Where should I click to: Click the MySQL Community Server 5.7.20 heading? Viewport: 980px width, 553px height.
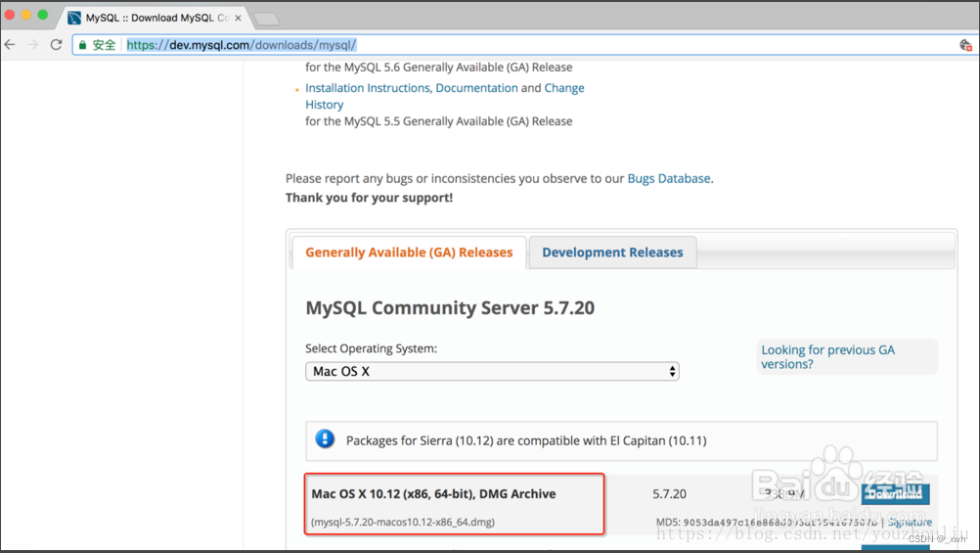(x=450, y=307)
